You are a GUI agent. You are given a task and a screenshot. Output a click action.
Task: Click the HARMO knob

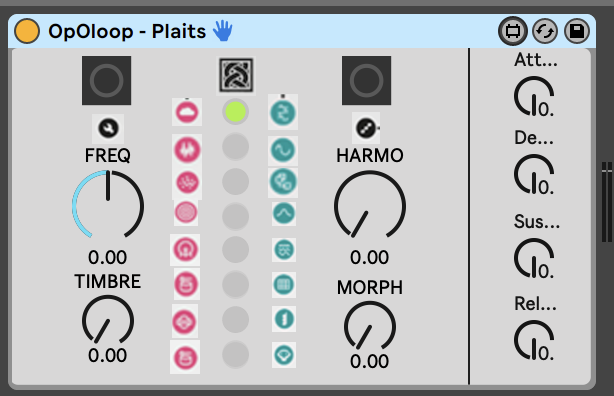click(x=370, y=204)
